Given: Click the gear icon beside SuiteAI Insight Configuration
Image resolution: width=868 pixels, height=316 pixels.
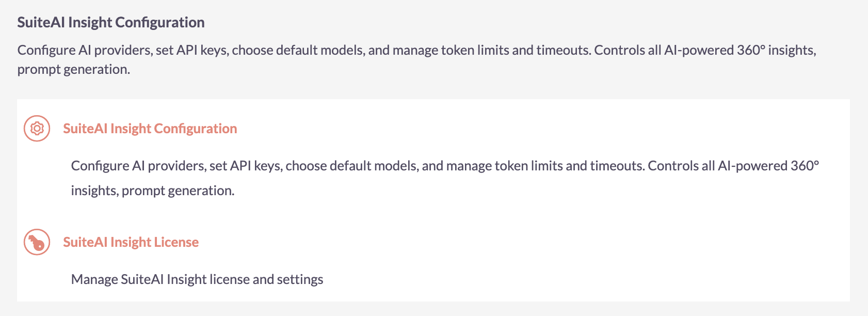Looking at the screenshot, I should pos(36,129).
